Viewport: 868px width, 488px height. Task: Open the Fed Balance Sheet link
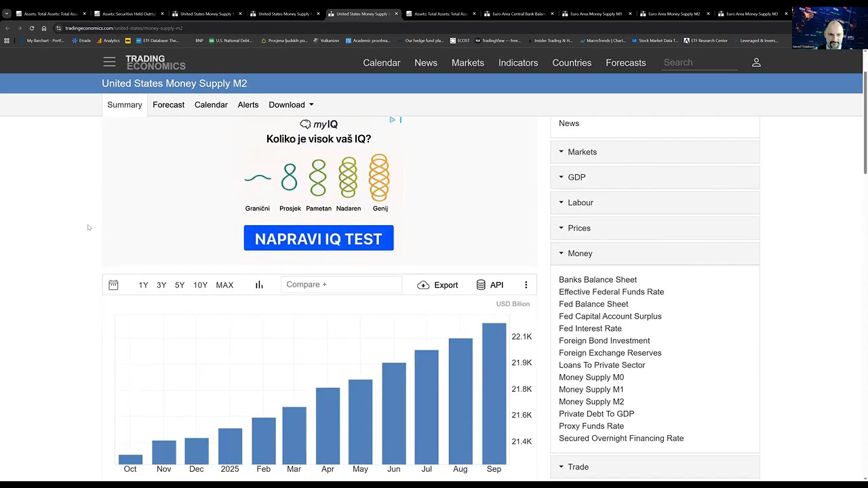593,304
